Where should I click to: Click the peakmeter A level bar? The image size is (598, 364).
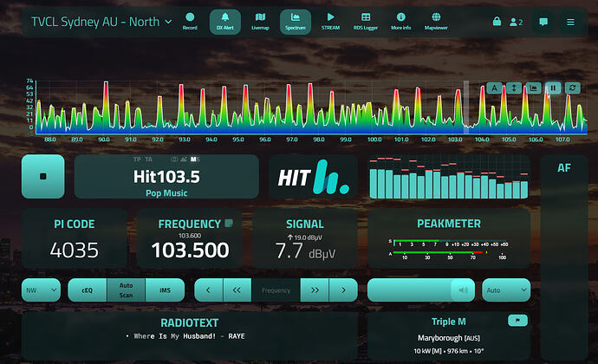click(439, 252)
